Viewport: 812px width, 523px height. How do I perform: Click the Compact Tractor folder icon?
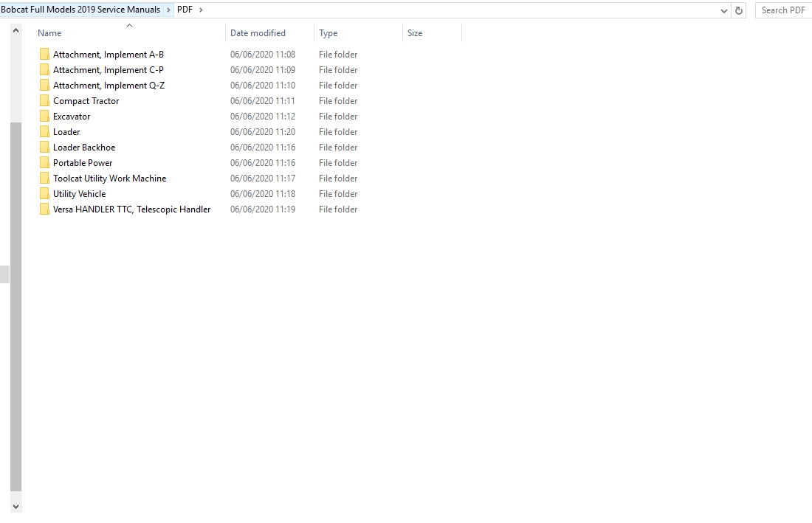pos(44,101)
